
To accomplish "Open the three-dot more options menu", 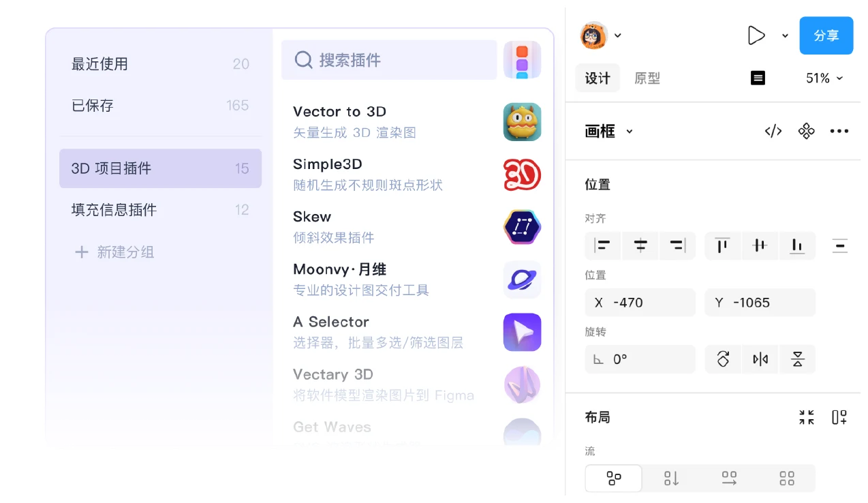I will pos(839,132).
